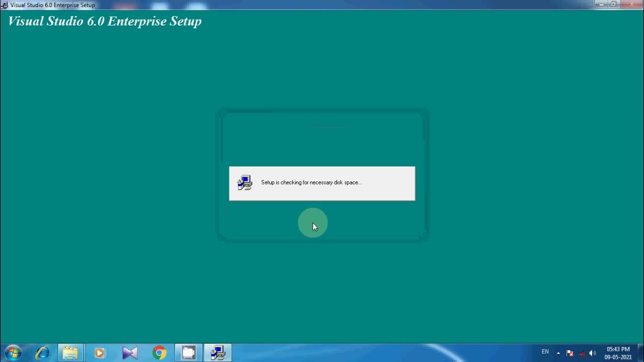Open the clock showing 05:43 PM
The width and height of the screenshot is (644, 362).
(618, 353)
